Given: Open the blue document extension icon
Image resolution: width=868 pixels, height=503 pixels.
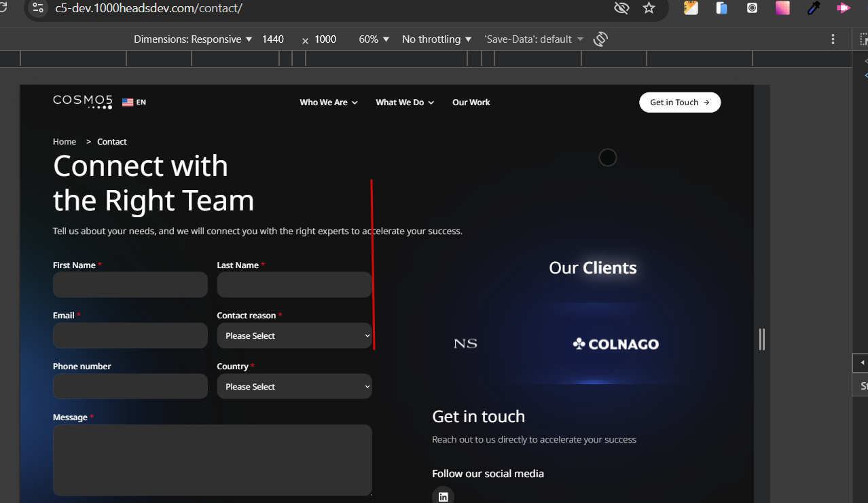Looking at the screenshot, I should point(721,8).
